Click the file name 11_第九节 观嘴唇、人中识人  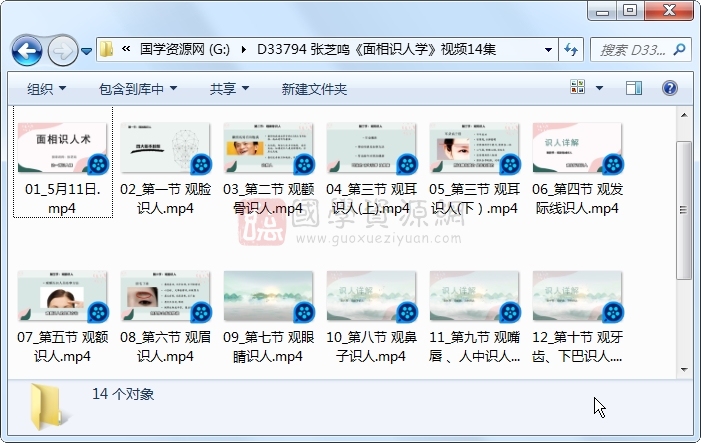[x=474, y=346]
